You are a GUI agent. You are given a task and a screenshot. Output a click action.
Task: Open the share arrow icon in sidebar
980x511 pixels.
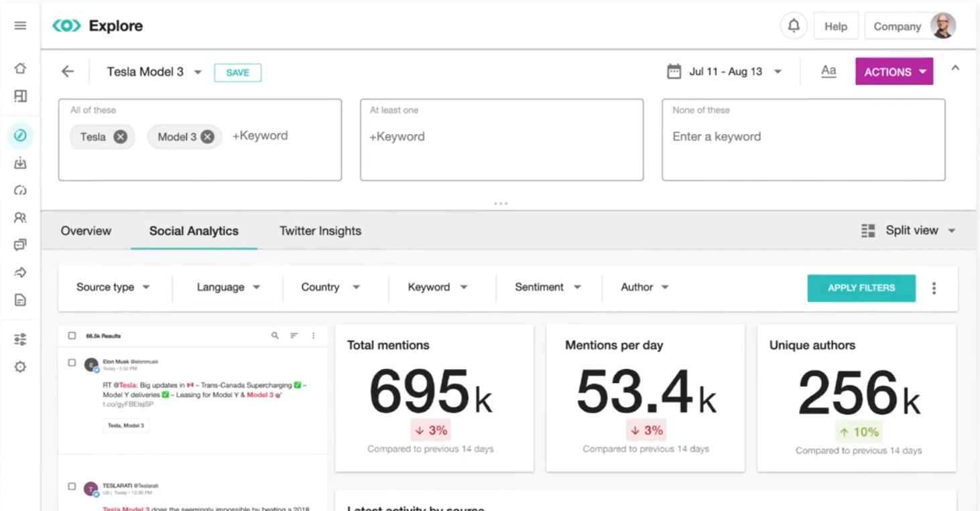point(20,273)
